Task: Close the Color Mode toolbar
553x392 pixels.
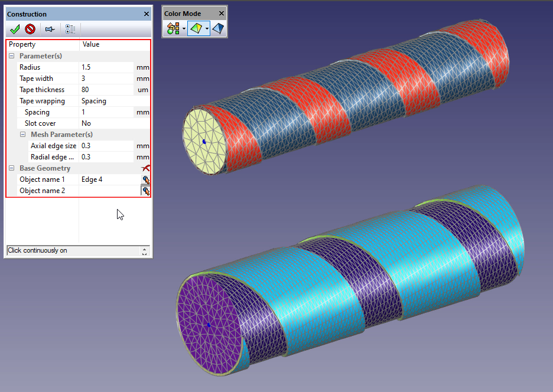Action: click(x=222, y=14)
